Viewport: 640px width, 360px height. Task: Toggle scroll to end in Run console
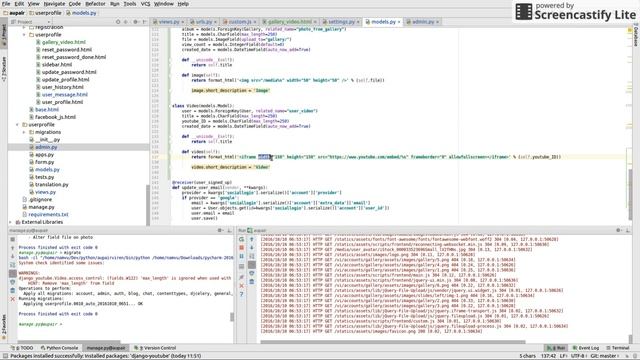252,265
